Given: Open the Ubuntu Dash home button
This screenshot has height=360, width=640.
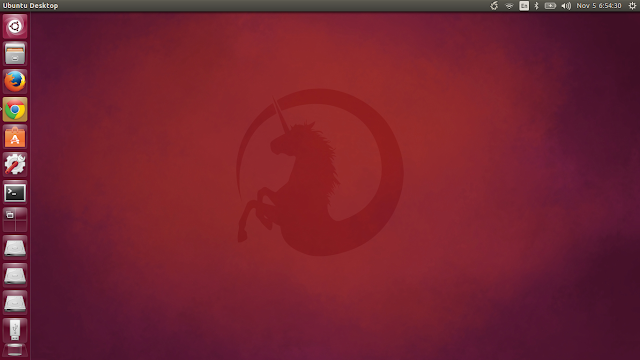Looking at the screenshot, I should click(x=15, y=27).
